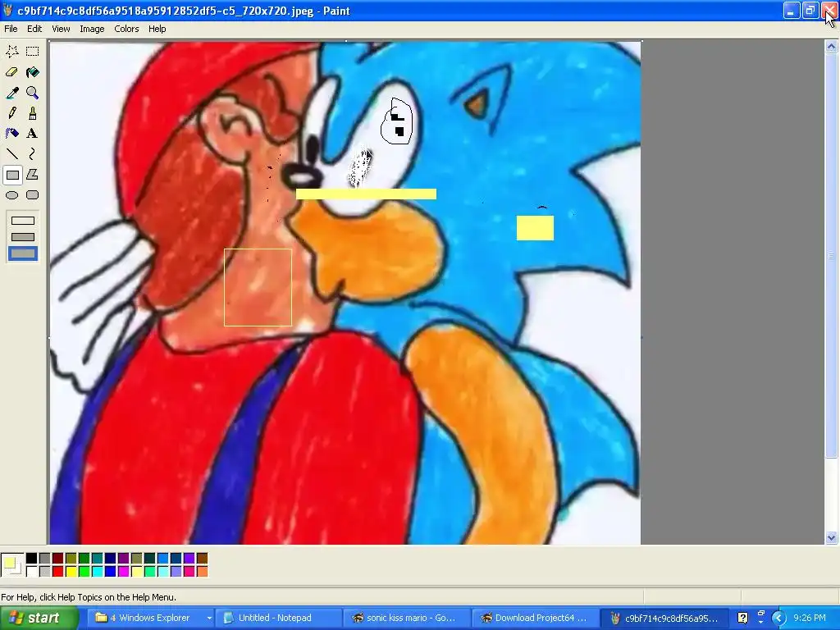Pick the pure blue palette color
The height and width of the screenshot is (630, 840).
(111, 572)
